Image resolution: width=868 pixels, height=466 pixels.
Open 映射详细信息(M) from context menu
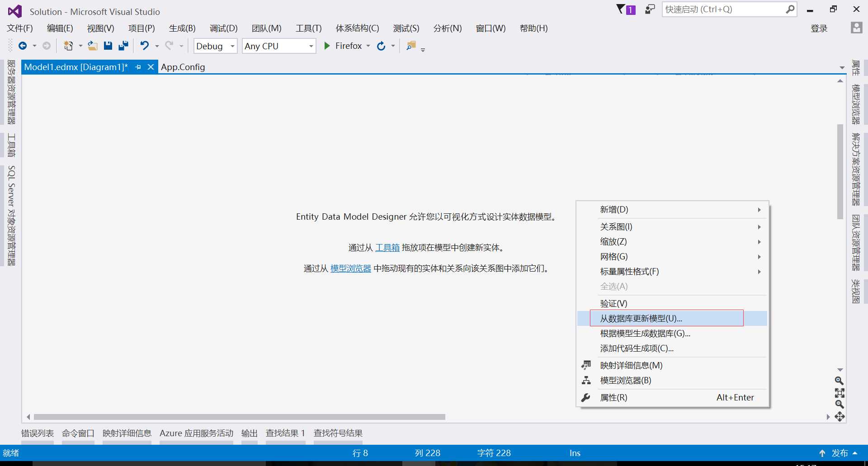pyautogui.click(x=672, y=366)
